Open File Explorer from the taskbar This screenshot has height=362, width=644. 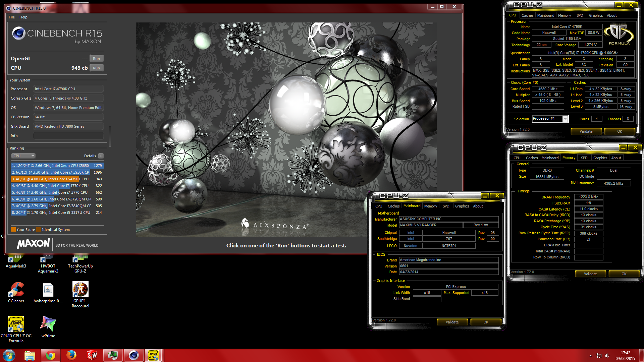point(30,355)
